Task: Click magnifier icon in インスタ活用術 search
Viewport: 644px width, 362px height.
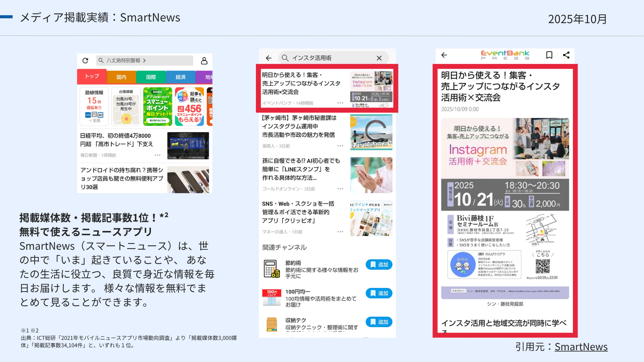Action: point(285,58)
